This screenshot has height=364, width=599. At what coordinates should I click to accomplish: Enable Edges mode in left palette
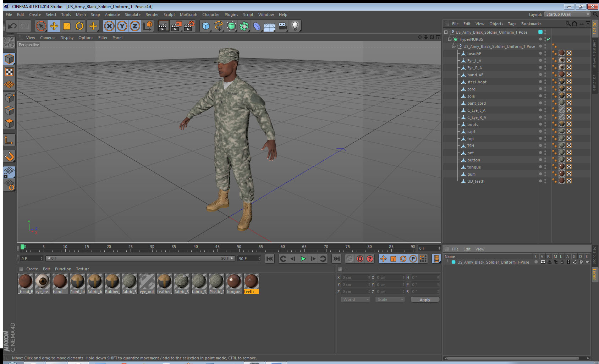[x=9, y=110]
